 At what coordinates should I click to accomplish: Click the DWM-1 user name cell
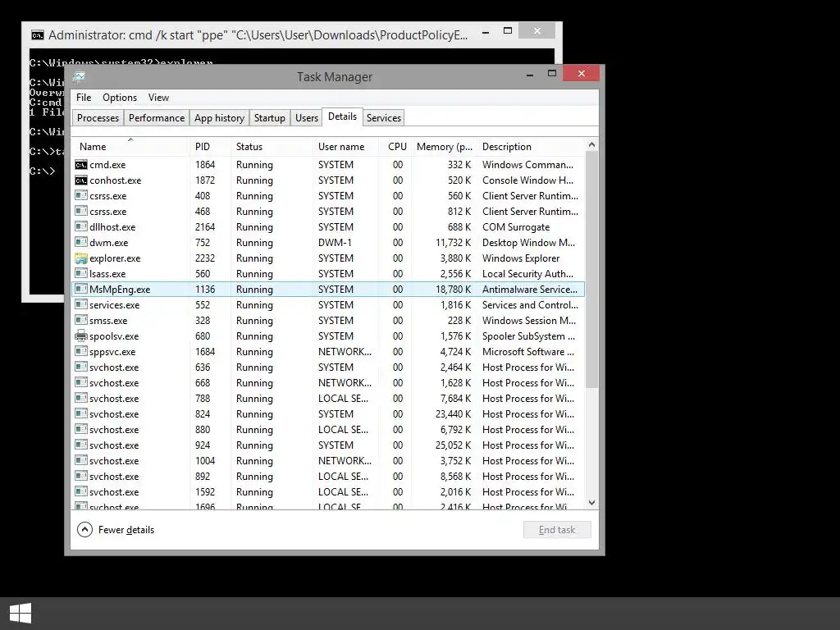(x=335, y=243)
